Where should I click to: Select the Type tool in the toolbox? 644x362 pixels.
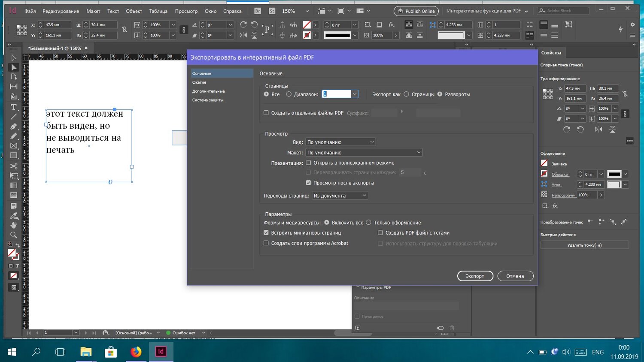14,107
